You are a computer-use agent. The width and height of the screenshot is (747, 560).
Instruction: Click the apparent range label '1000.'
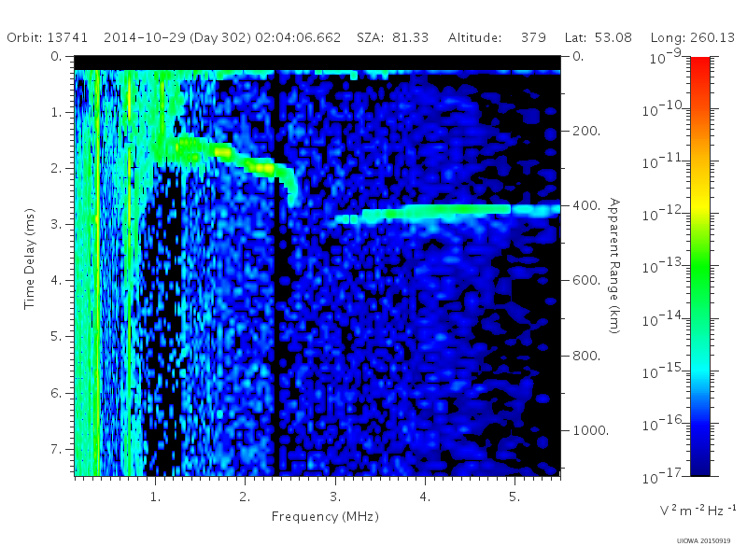point(591,430)
